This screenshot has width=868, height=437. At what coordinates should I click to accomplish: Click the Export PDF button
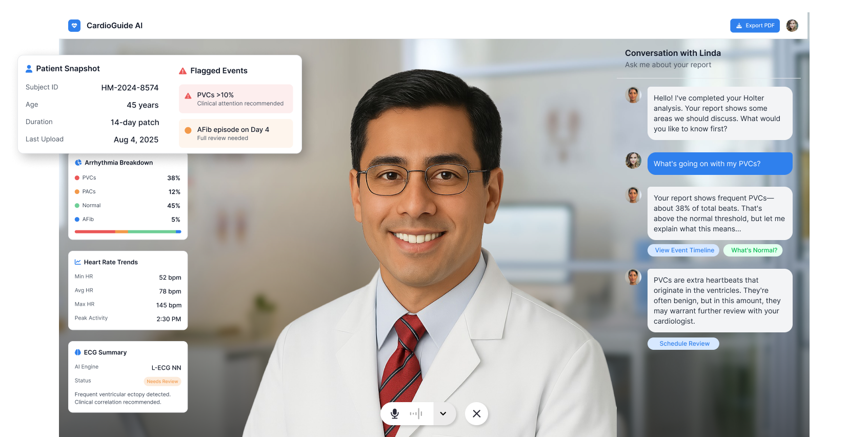(x=755, y=26)
